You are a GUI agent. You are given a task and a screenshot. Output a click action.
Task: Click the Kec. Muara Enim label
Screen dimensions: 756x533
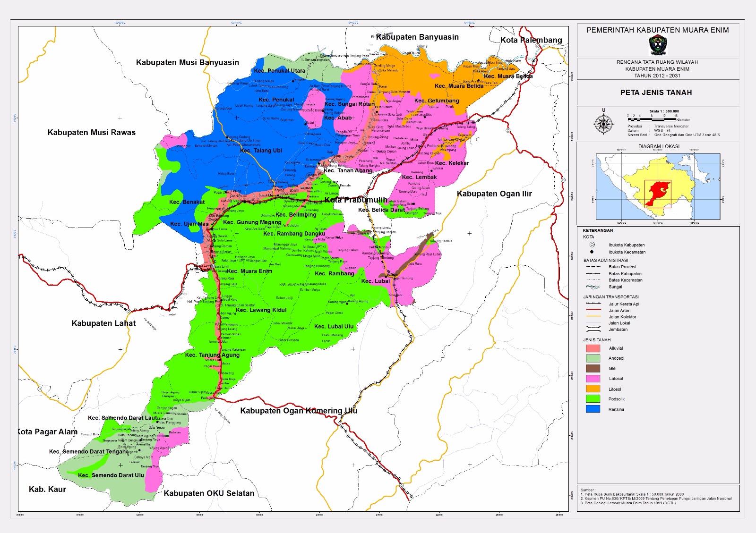249,271
